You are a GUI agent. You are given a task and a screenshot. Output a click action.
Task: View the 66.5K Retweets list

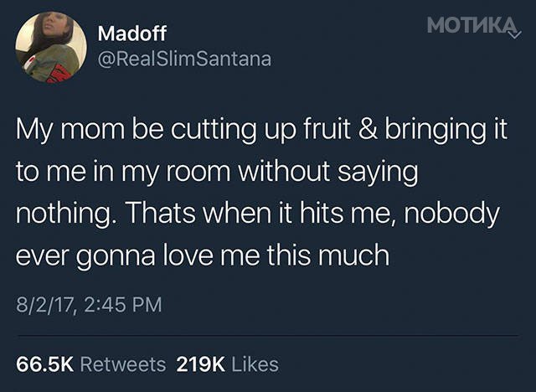[91, 364]
